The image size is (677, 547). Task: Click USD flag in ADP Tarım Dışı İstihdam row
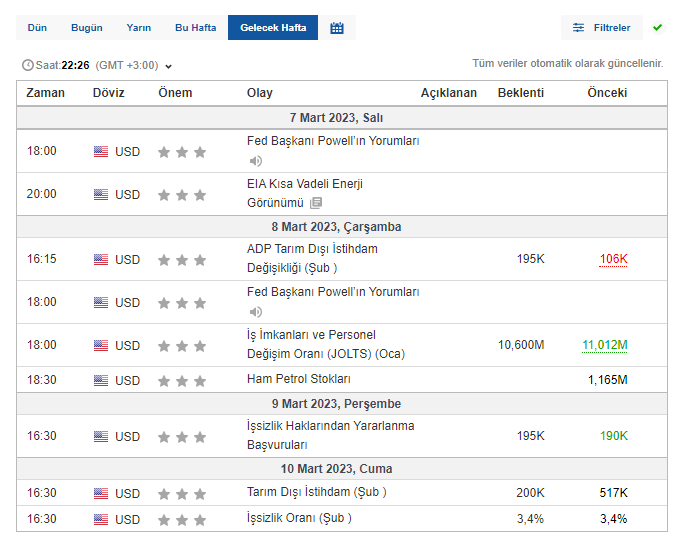[101, 260]
